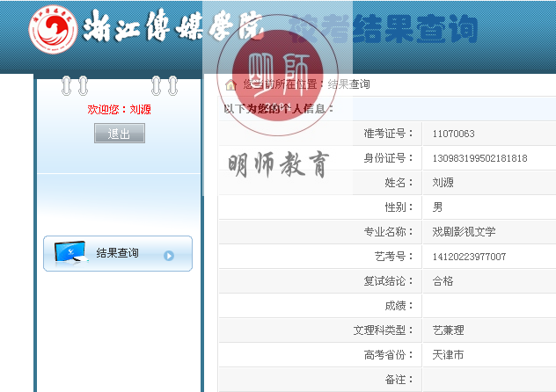Click the 复试结论 label
Image resolution: width=556 pixels, height=392 pixels.
pos(389,280)
